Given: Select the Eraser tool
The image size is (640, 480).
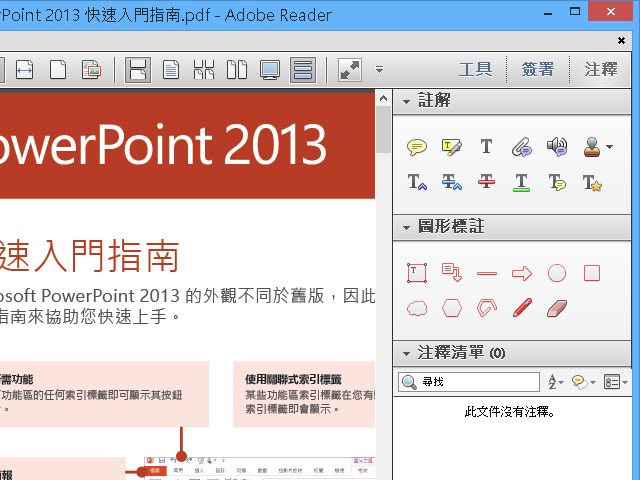Looking at the screenshot, I should click(557, 309).
